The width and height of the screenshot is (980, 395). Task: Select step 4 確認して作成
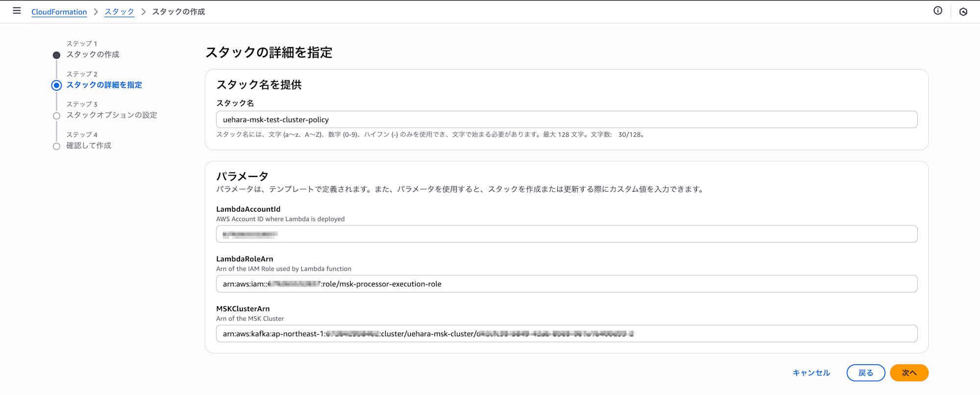click(89, 146)
